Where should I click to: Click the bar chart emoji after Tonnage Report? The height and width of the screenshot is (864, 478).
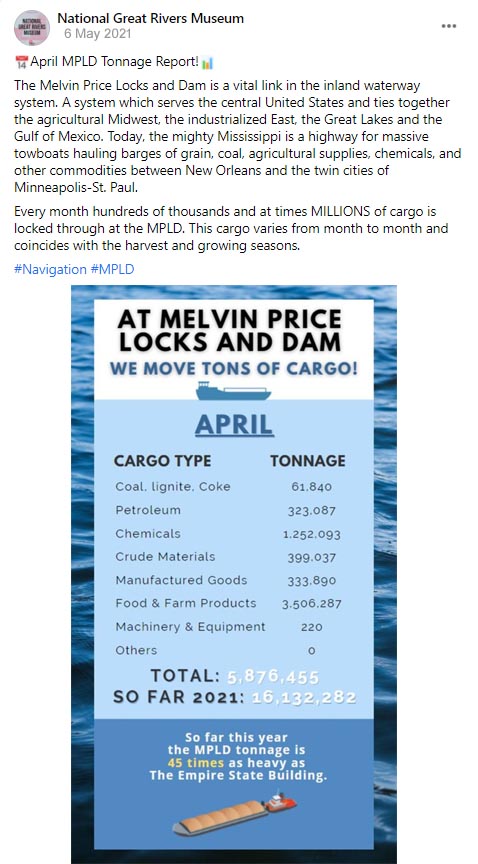(x=207, y=63)
